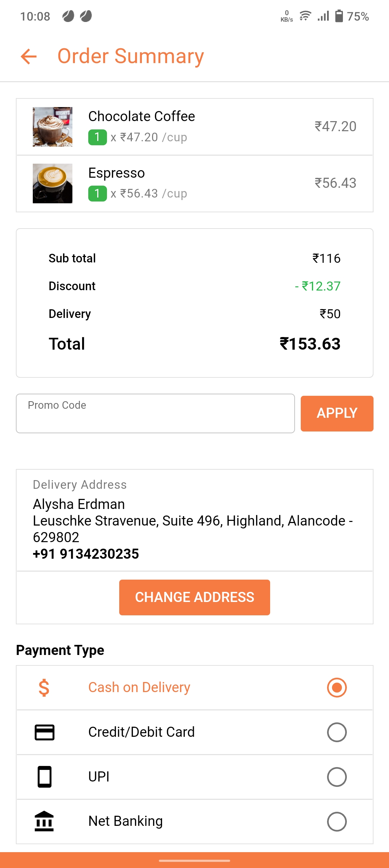The image size is (389, 868).
Task: Open the Chocolate Coffee thumbnail image
Action: tap(53, 127)
